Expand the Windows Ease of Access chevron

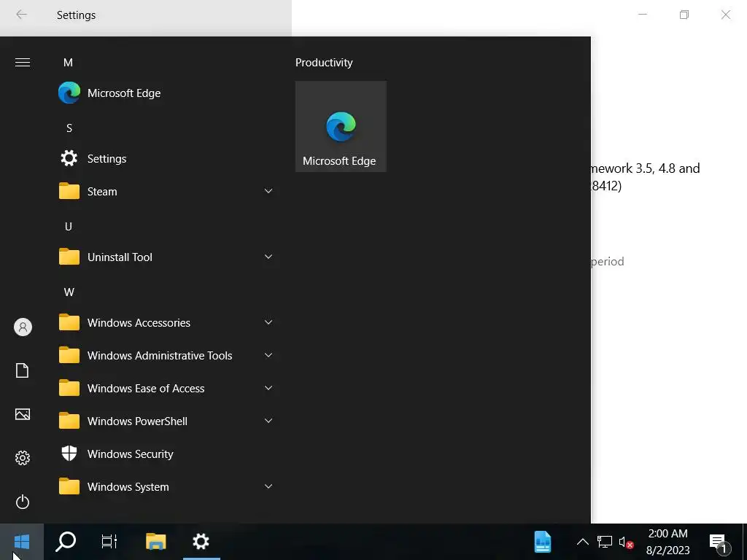click(x=268, y=388)
